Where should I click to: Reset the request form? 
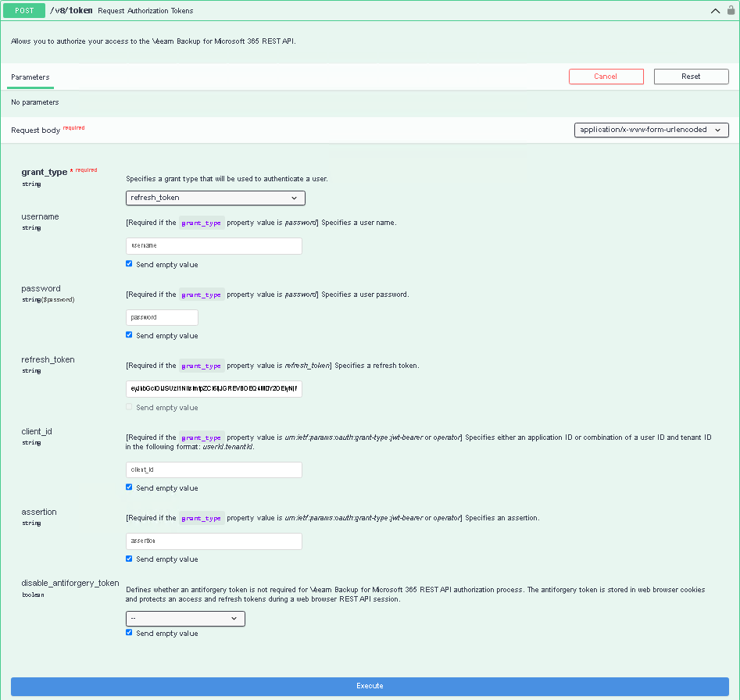(x=691, y=77)
